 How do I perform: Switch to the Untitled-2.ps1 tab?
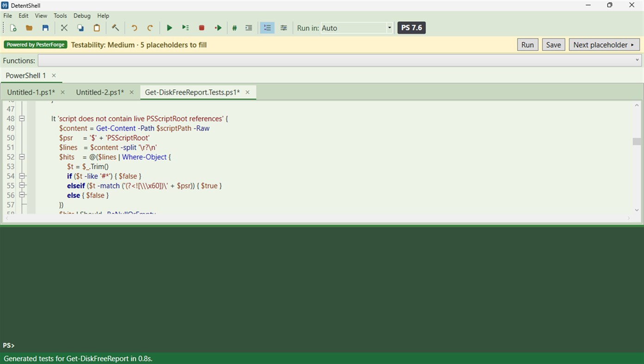[x=100, y=92]
